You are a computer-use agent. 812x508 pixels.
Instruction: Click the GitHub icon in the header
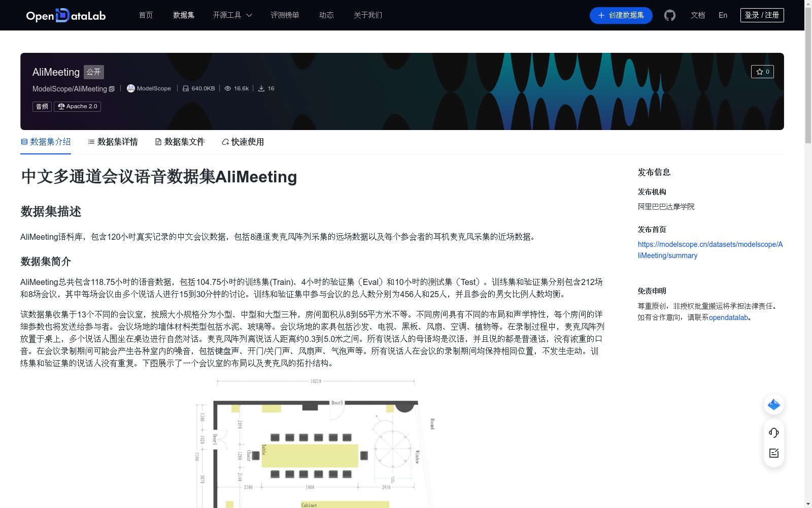669,15
